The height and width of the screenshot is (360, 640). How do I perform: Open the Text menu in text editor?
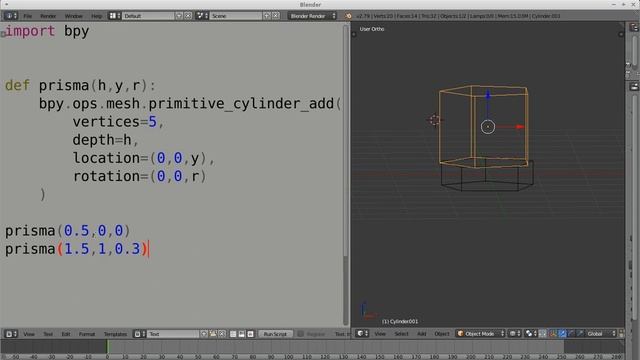pos(48,334)
